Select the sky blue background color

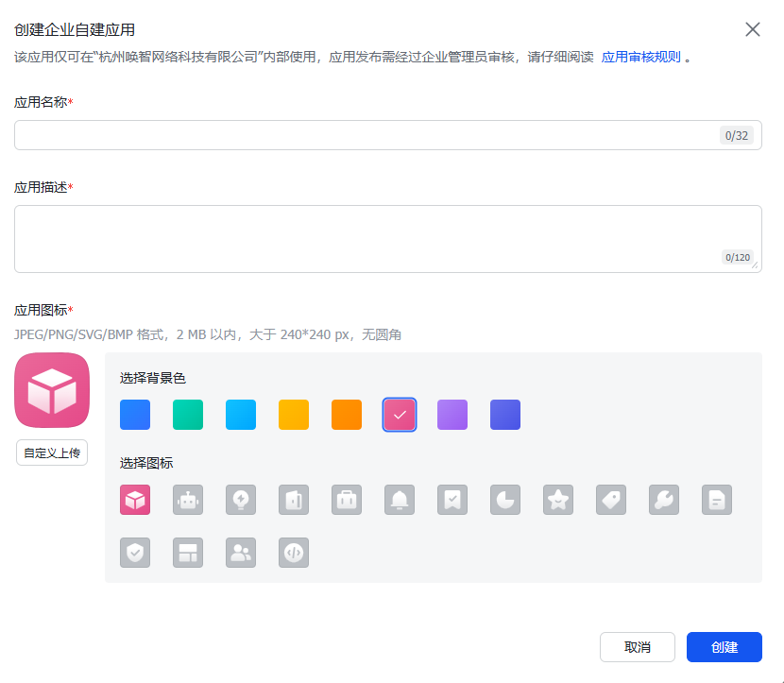pos(241,415)
